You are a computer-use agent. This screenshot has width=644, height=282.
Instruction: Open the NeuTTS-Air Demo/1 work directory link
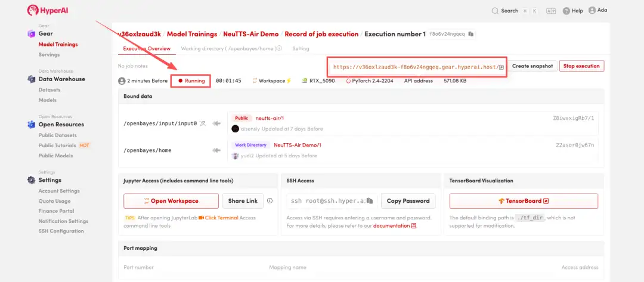point(298,145)
